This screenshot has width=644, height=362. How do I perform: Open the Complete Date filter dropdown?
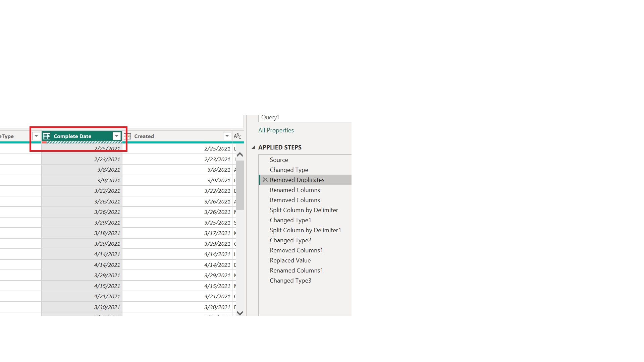coord(116,136)
